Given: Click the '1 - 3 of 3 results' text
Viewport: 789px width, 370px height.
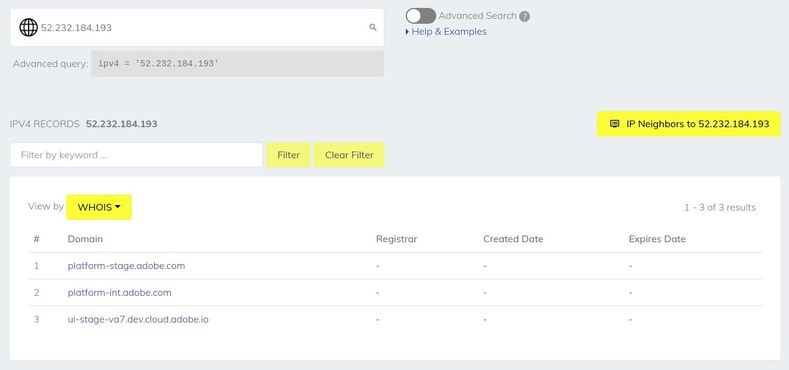Looking at the screenshot, I should click(x=720, y=207).
